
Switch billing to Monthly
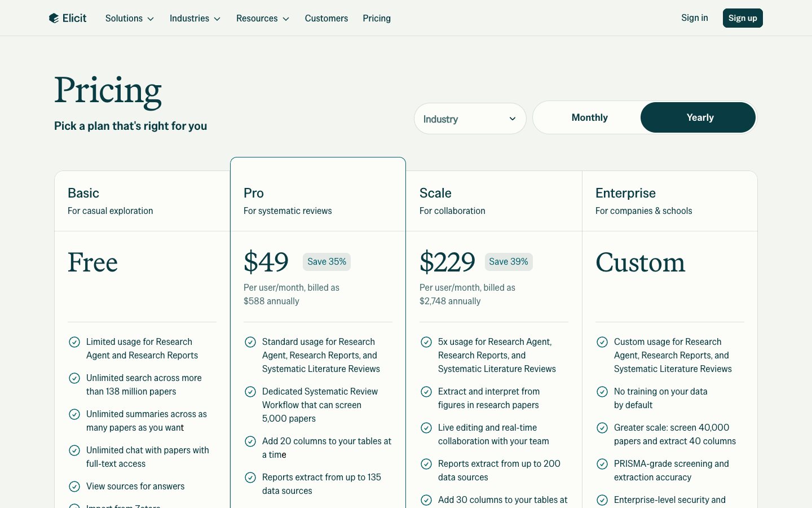click(x=589, y=117)
